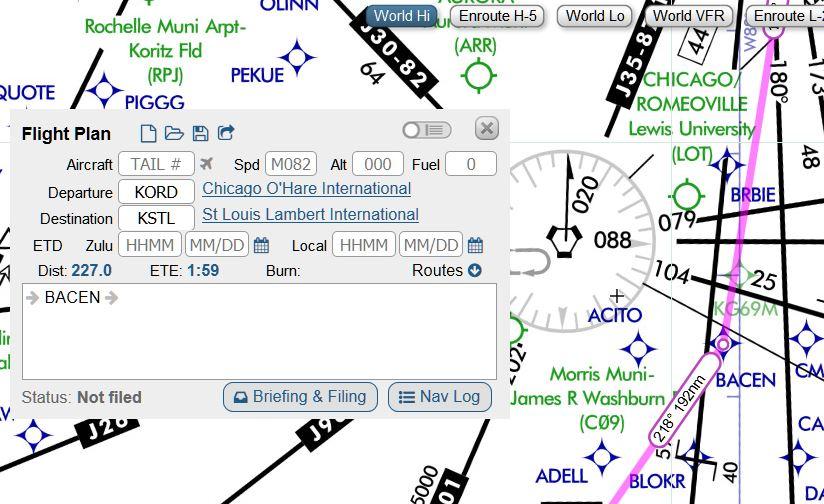Click the ETE 1:59 value

tap(203, 271)
